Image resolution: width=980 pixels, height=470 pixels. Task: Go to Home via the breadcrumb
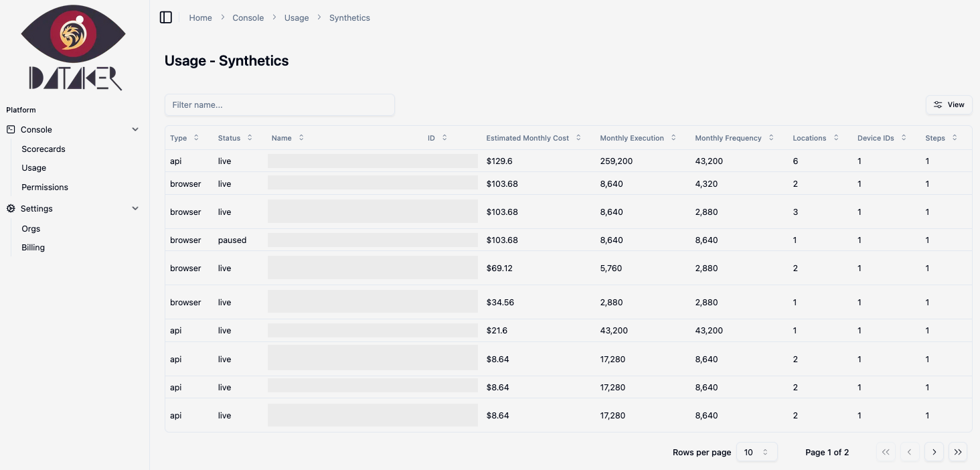[x=200, y=17]
